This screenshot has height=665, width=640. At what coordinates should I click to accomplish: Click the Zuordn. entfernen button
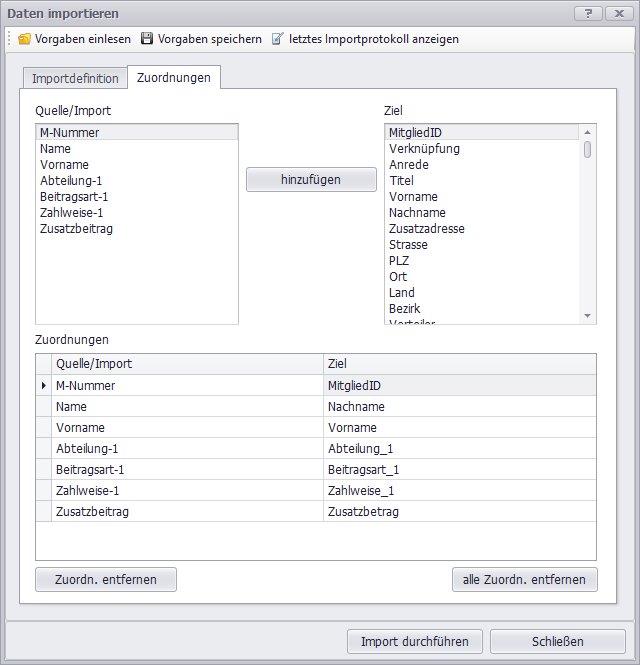105,579
